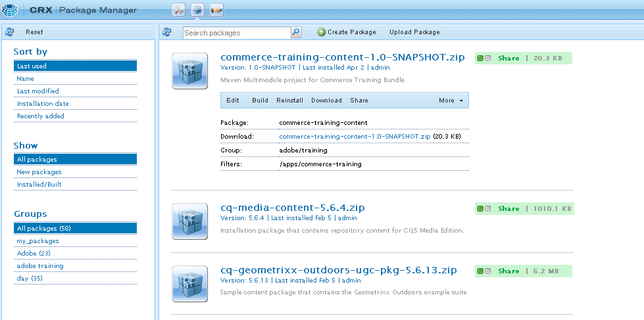The image size is (644, 320).
Task: Click the Group value adobe/training
Action: (x=303, y=150)
